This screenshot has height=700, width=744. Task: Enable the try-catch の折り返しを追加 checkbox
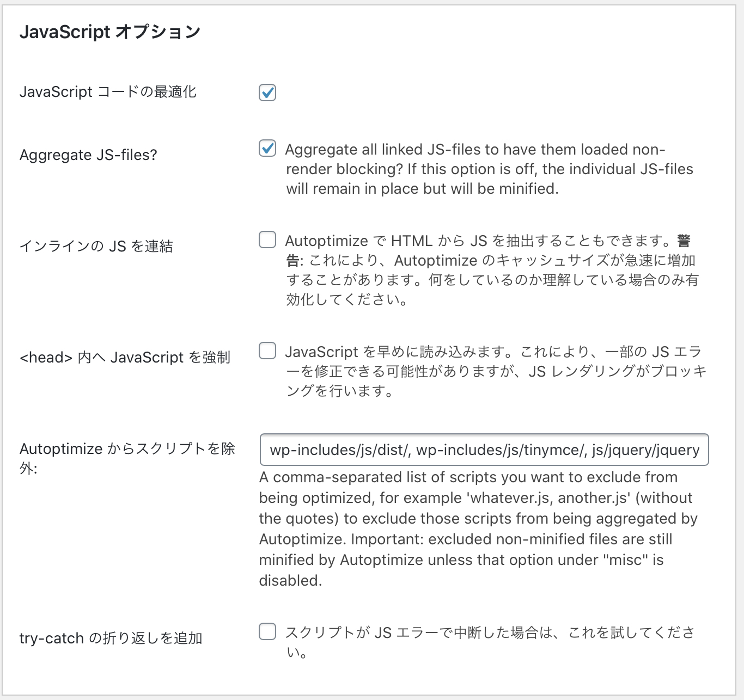pos(267,631)
